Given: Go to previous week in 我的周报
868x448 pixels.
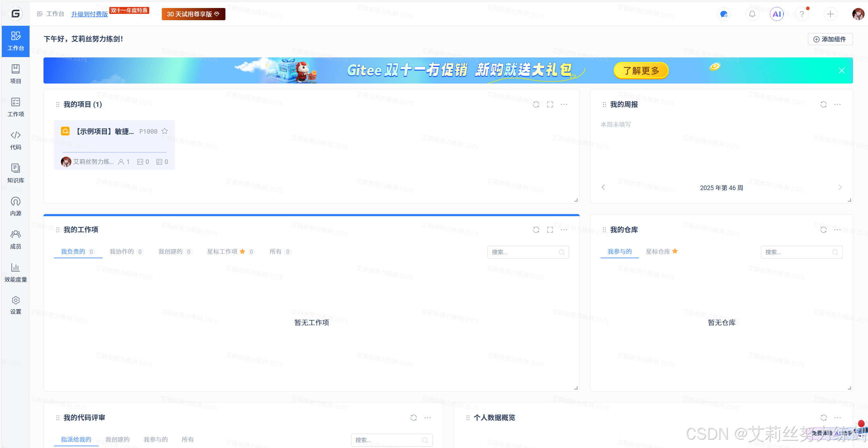Looking at the screenshot, I should (603, 187).
